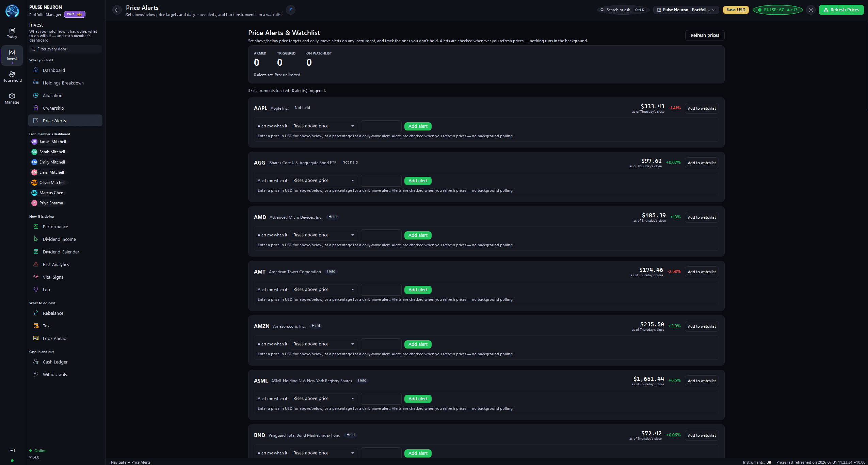Open the Today section in the rail
Image resolution: width=868 pixels, height=465 pixels.
12,33
